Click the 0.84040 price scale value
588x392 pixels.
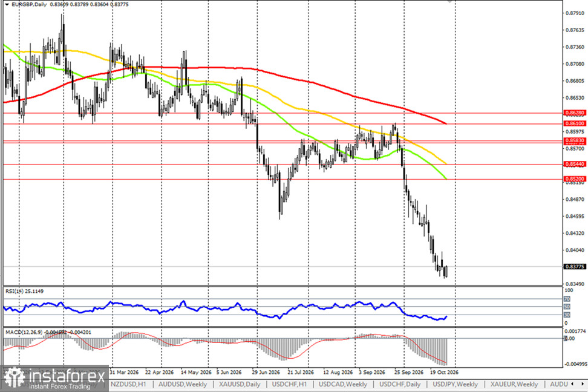pyautogui.click(x=575, y=250)
